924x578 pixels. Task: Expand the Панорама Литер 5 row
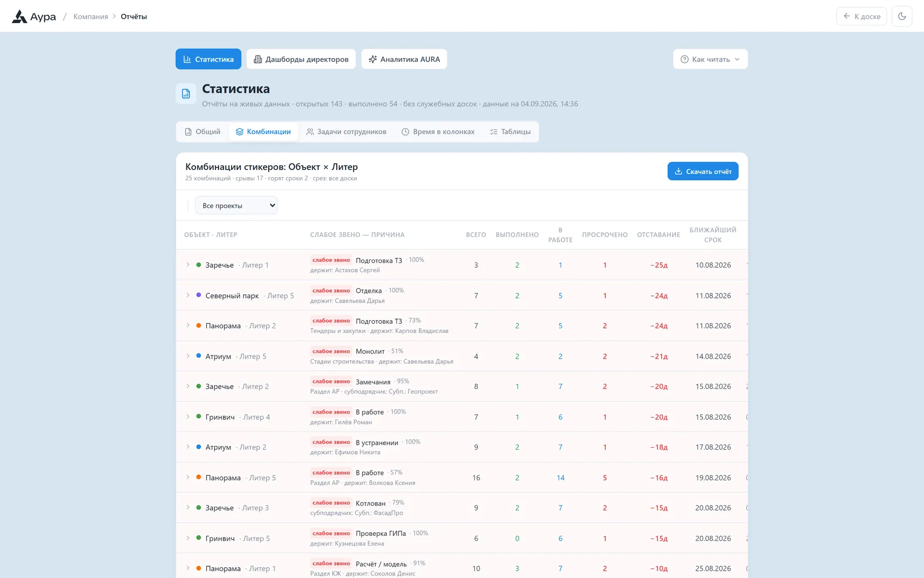[x=188, y=477]
